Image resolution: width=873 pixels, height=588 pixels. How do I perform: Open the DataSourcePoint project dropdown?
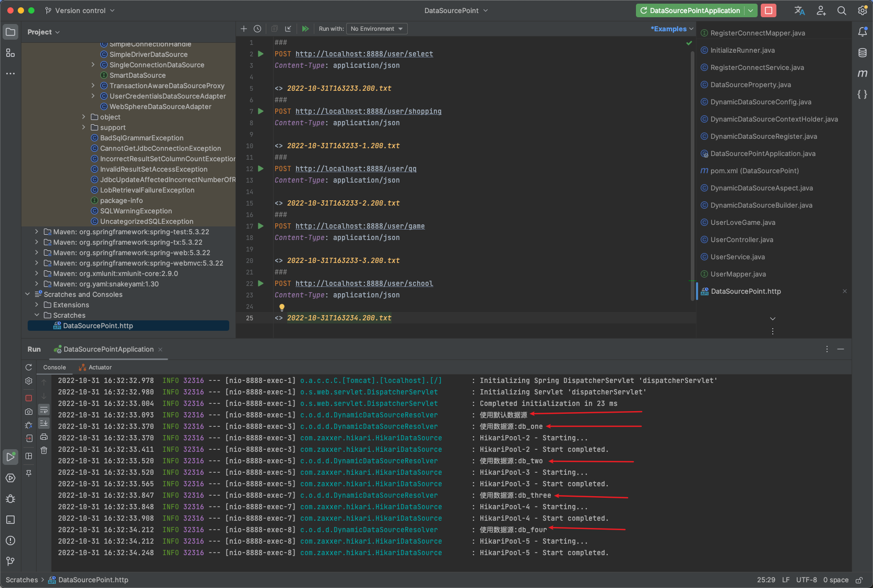[x=456, y=10]
